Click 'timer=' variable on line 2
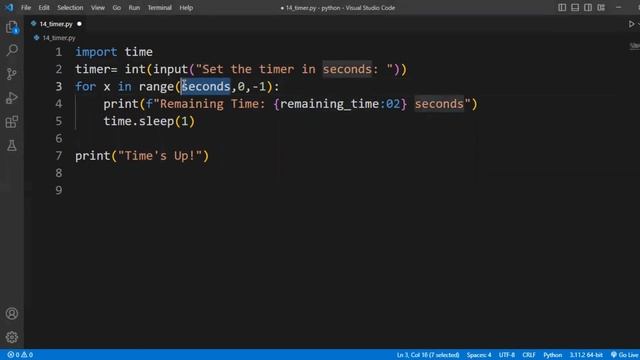 96,69
